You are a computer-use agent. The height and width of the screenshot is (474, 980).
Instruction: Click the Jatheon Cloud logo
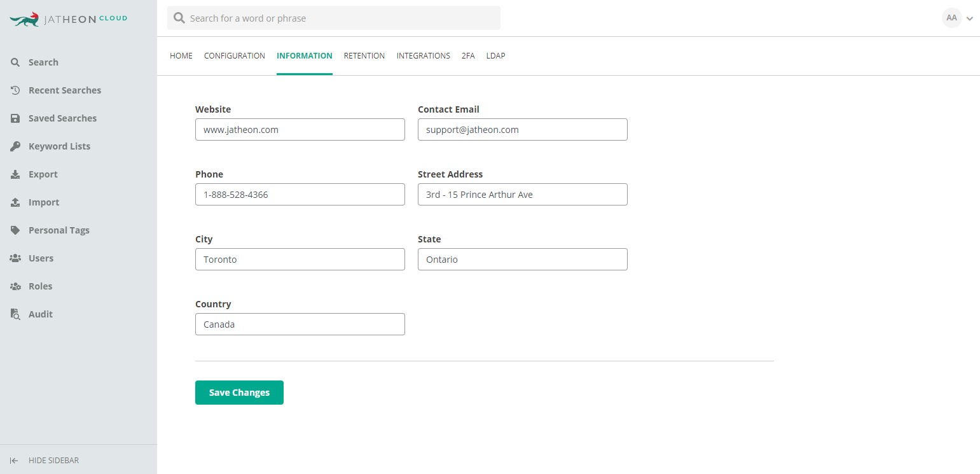coord(69,19)
